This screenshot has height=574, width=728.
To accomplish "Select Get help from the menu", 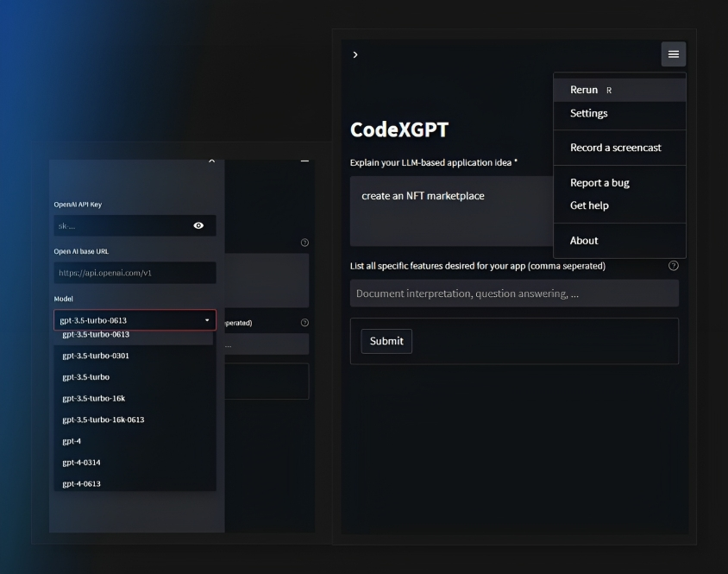I will coord(619,205).
